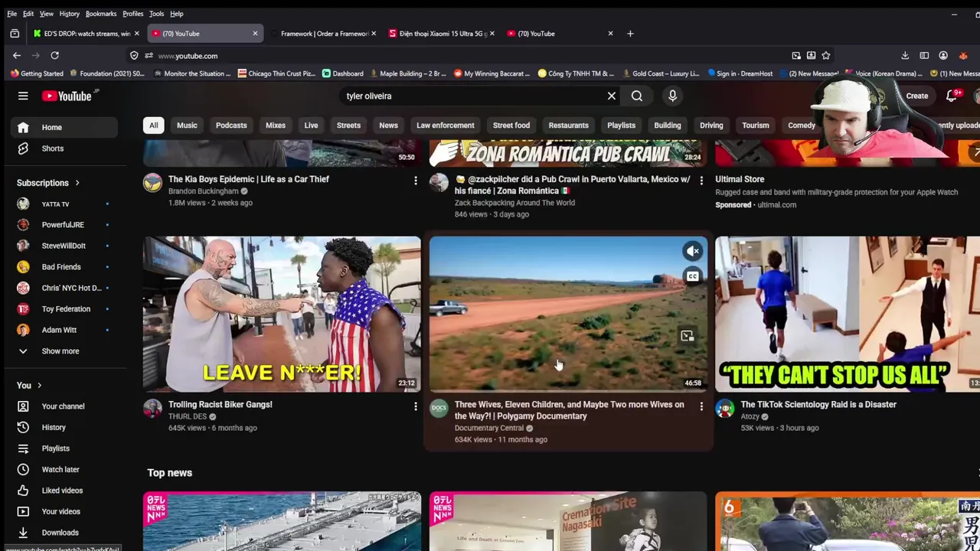Switch to ED'S DROP watch streams tab
Viewport: 980px width, 551px height.
87,34
